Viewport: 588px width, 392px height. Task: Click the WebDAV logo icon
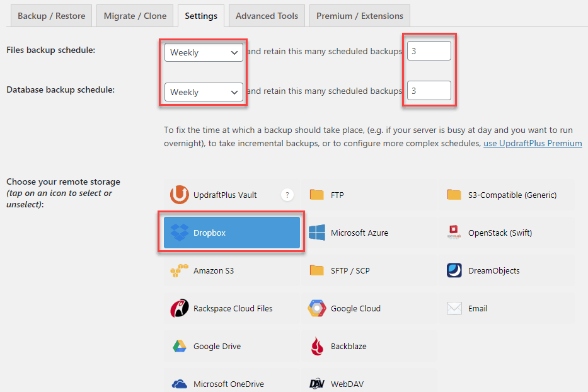click(317, 383)
